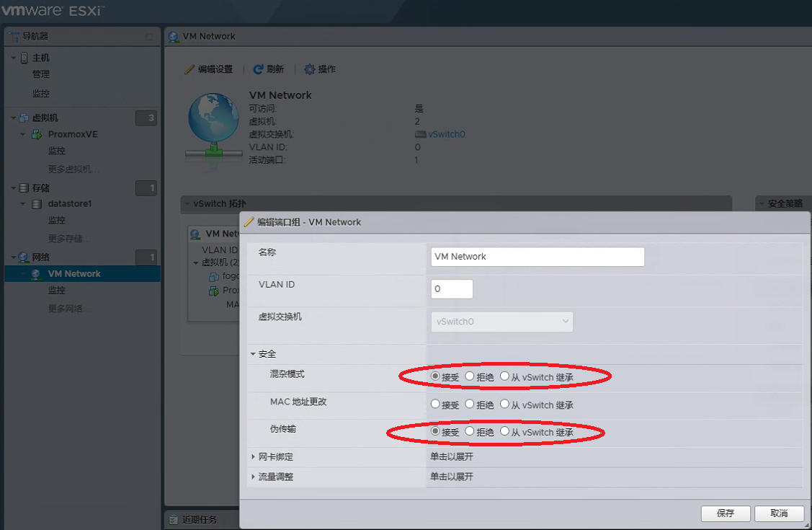Collapse the Host (主机) tree node

14,58
